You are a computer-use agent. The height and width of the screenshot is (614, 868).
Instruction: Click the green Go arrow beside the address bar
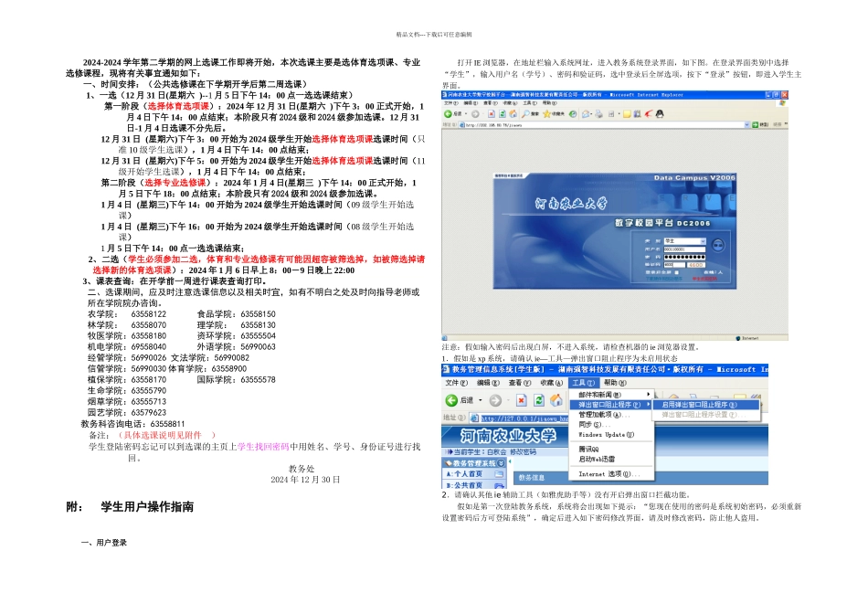coord(755,124)
